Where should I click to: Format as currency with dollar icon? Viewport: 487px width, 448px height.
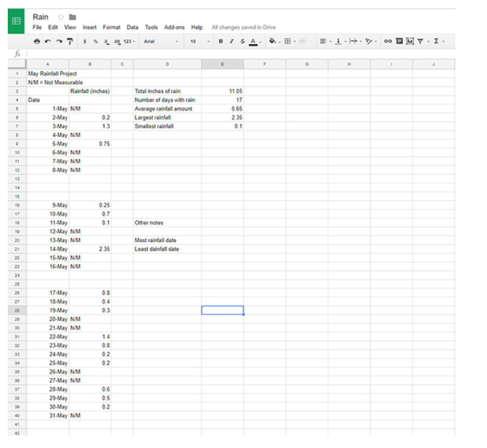[85, 41]
